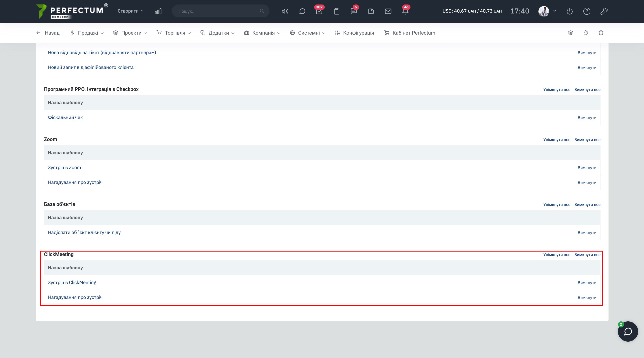
Task: Open the wrench settings icon
Action: tap(604, 11)
